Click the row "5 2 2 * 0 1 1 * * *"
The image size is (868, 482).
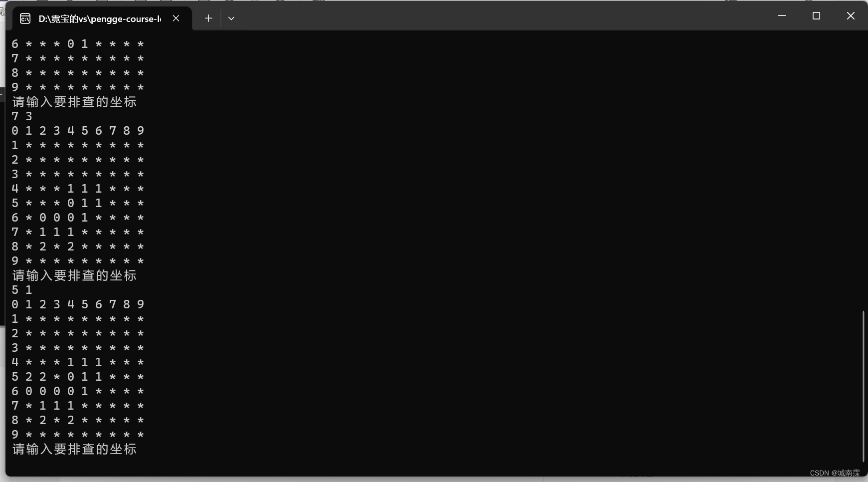(x=78, y=377)
